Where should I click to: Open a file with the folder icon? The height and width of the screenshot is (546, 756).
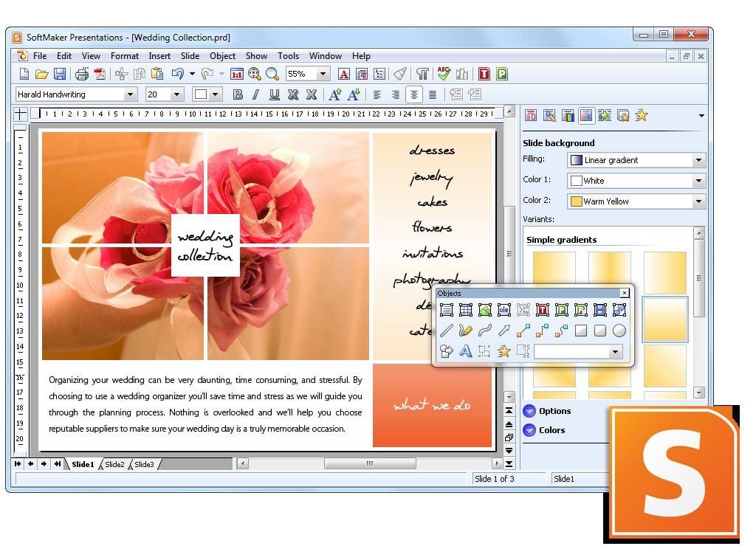(42, 75)
